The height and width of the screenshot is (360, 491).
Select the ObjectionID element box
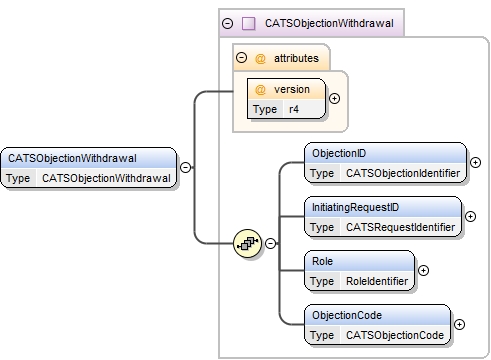(x=385, y=163)
